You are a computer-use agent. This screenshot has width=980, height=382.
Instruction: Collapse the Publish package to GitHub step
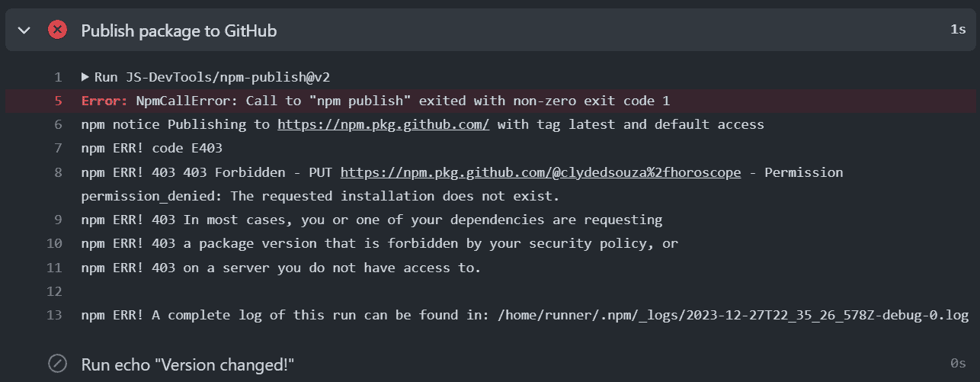(x=24, y=30)
